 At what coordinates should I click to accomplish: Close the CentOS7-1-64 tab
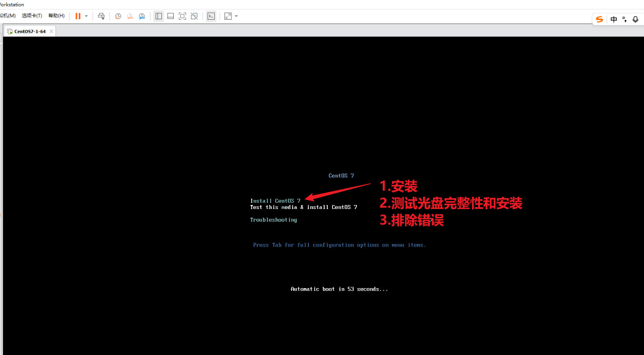[51, 31]
